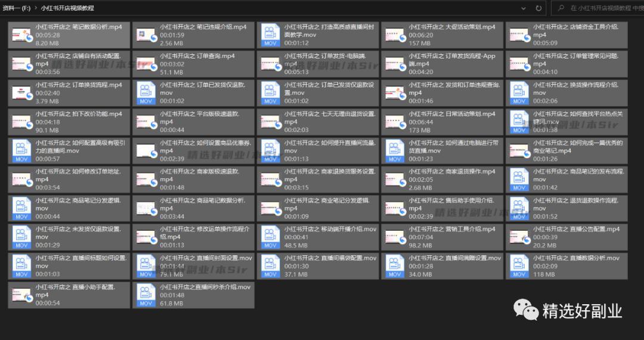Select MOV icon of 直播间福袋配置.mov
644x340 pixels.
270,267
